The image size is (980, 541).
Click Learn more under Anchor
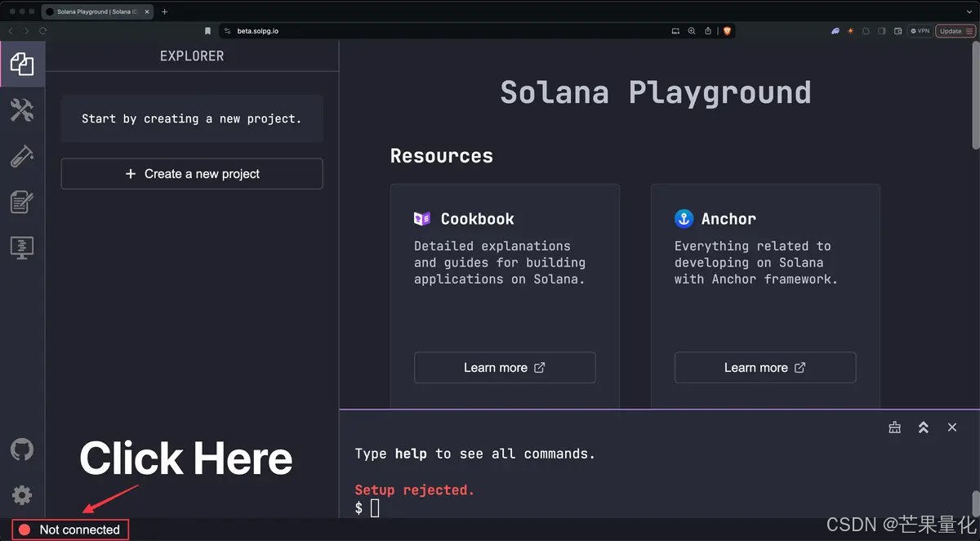click(765, 368)
